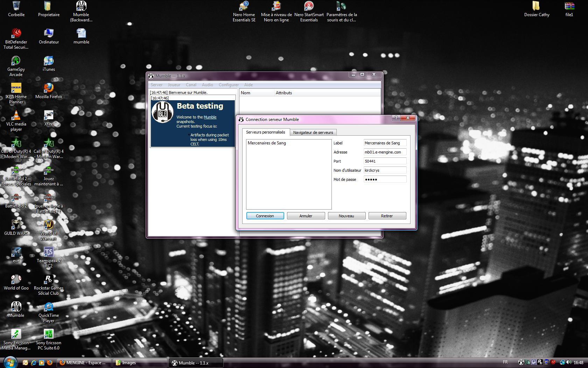Select the iTunes desktop icon

click(49, 64)
